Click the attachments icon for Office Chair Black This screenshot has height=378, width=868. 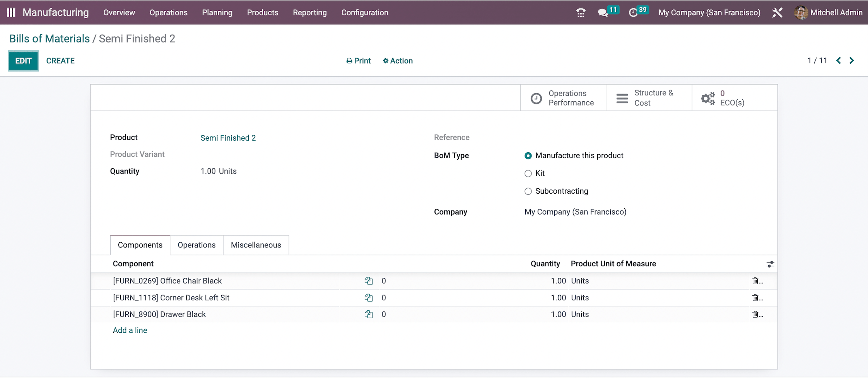point(368,281)
